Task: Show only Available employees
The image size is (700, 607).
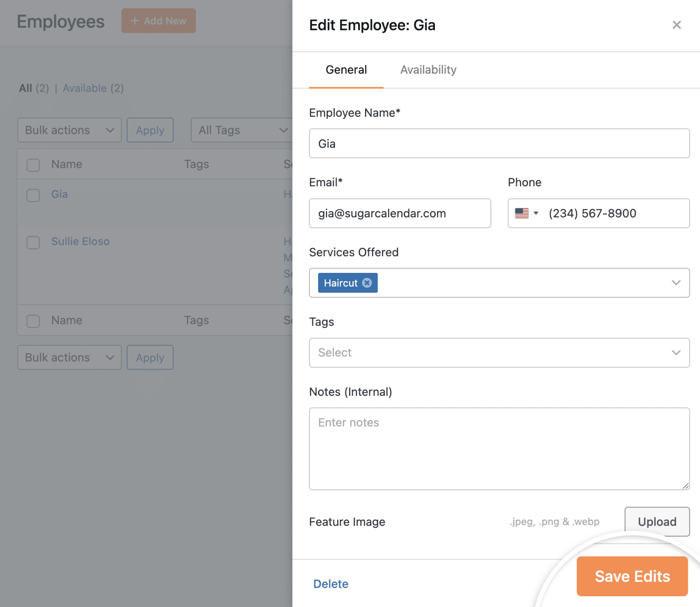Action: tap(85, 88)
